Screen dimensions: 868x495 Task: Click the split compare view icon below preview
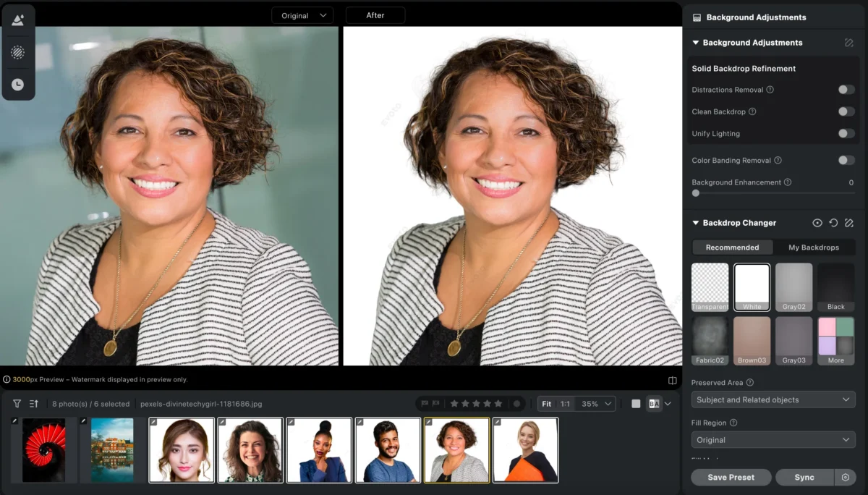point(672,381)
